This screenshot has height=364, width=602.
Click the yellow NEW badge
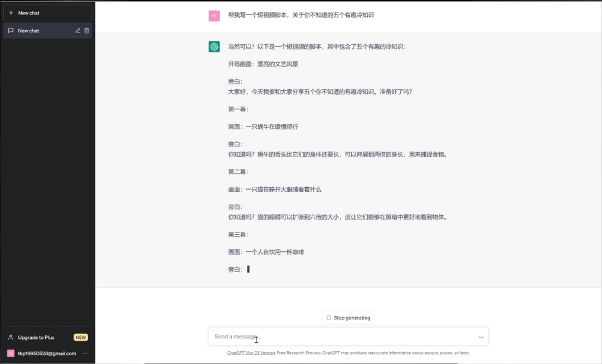pos(81,337)
